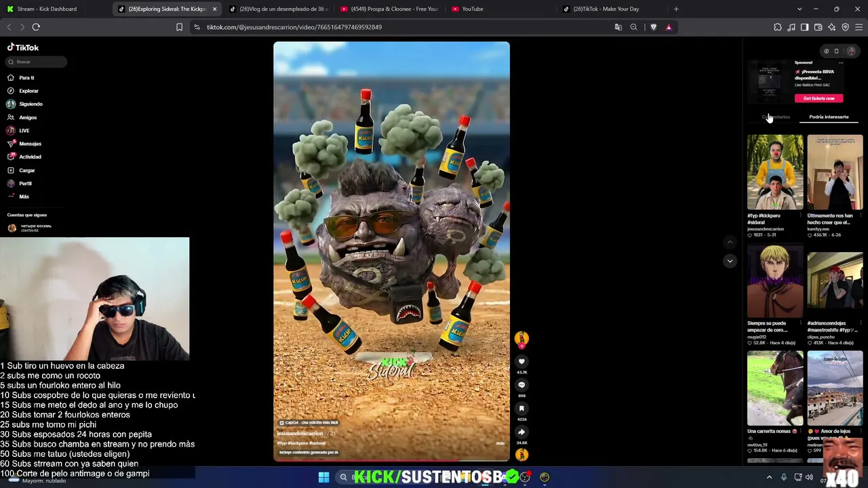Switch to the Comentarios tab

[776, 117]
